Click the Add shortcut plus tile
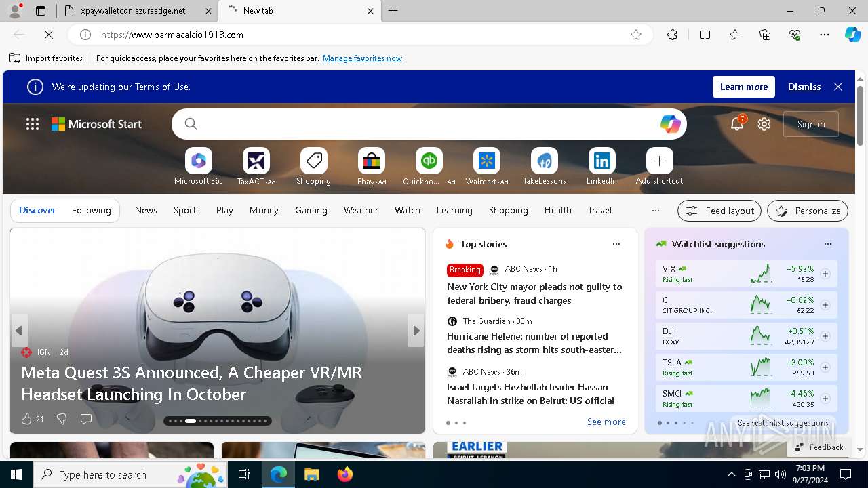Screen dimensions: 868x488 (660, 161)
